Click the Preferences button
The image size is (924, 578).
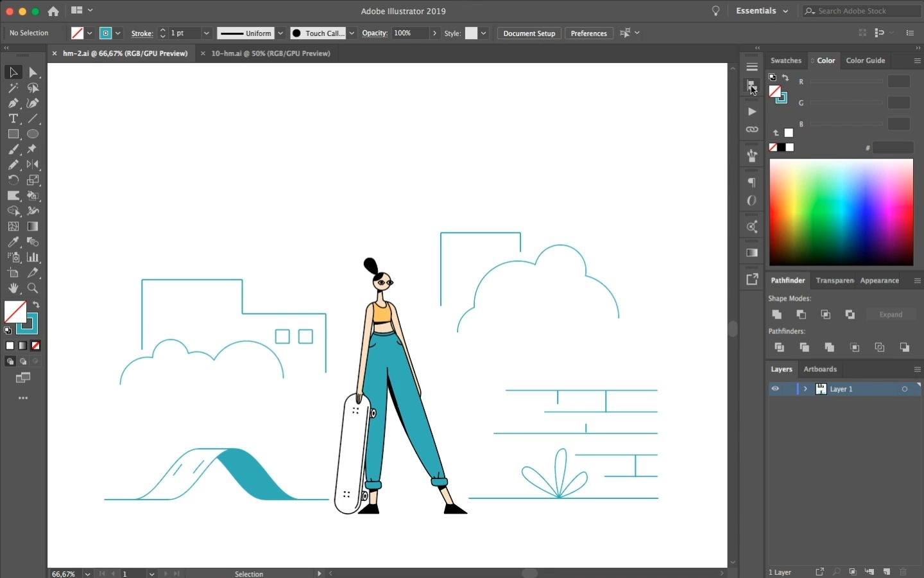[589, 33]
